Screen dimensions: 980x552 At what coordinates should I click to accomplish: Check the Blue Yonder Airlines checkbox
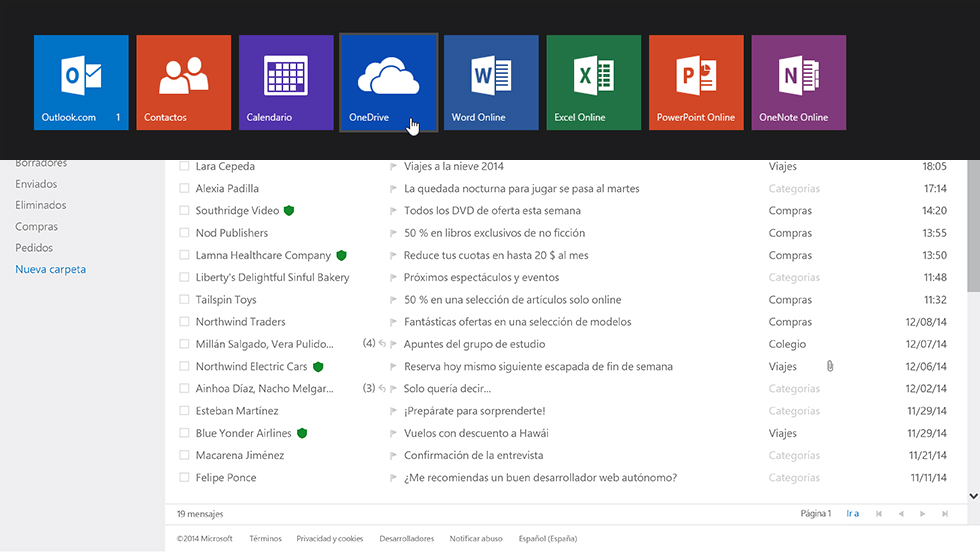(x=184, y=433)
